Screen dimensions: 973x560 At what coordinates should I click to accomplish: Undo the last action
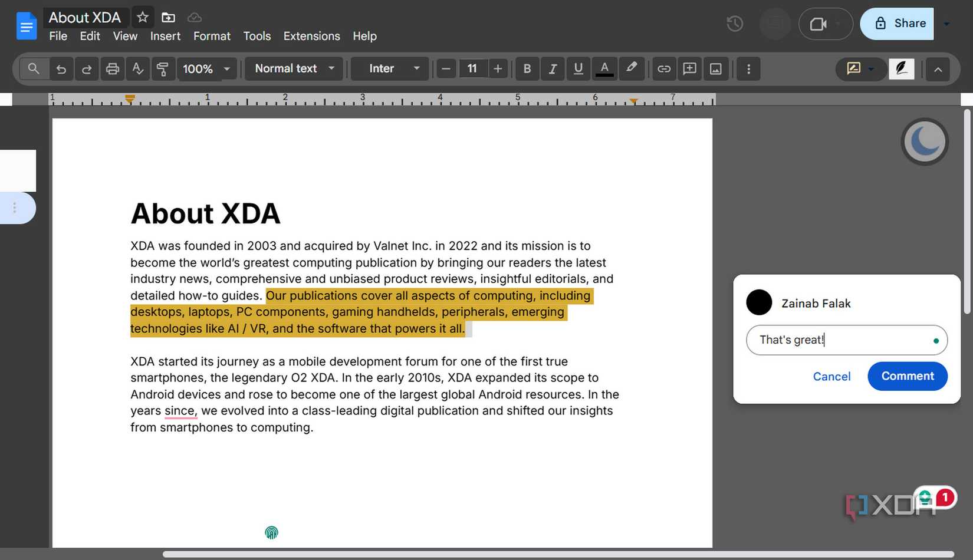pos(61,69)
